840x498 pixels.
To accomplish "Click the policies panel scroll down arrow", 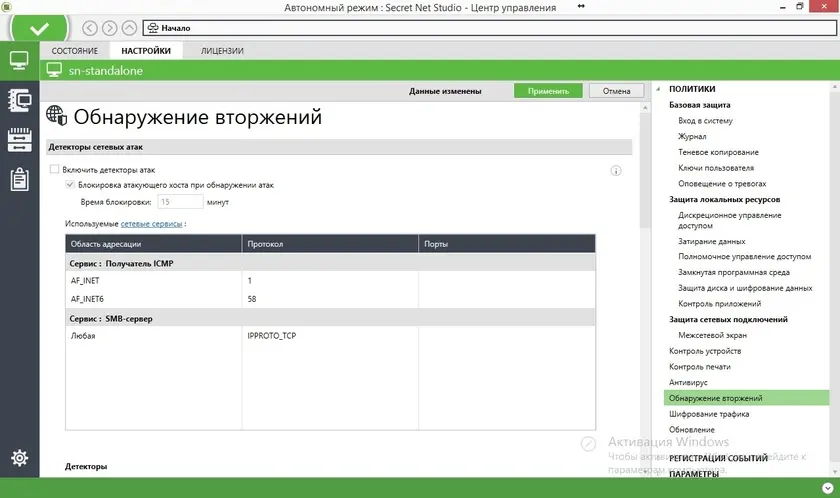I will 835,471.
